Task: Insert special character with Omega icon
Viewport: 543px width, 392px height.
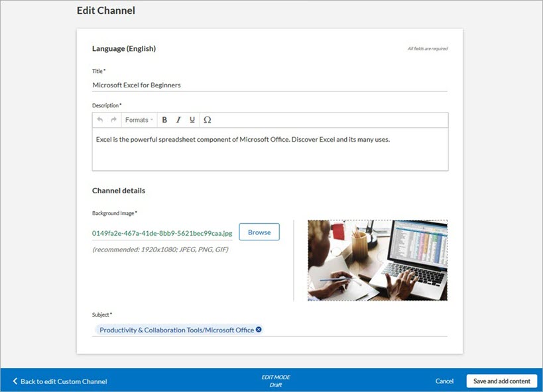Action: tap(208, 120)
